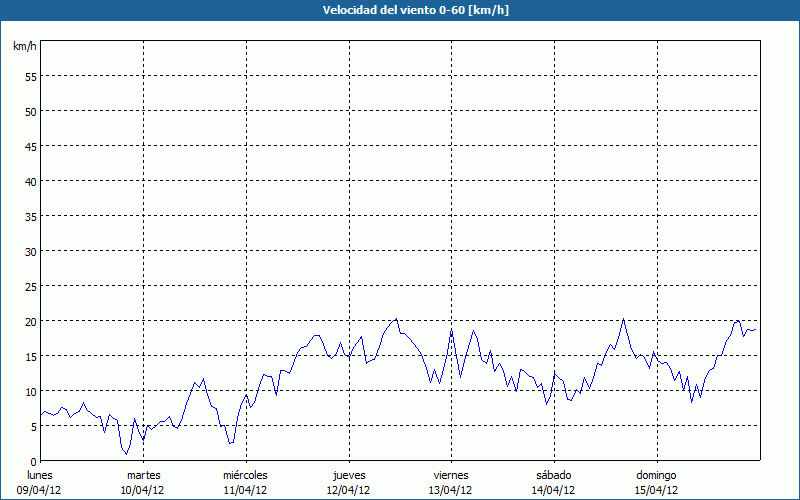Click the 20 value on the y-axis
Viewport: 800px width, 500px height.
click(30, 322)
